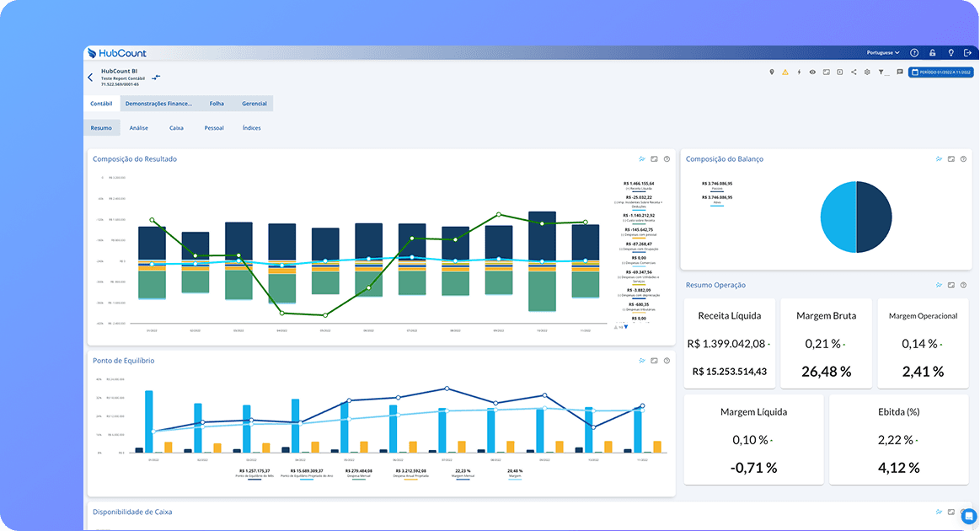Open the help question mark icon
The width and height of the screenshot is (980, 531).
[913, 53]
